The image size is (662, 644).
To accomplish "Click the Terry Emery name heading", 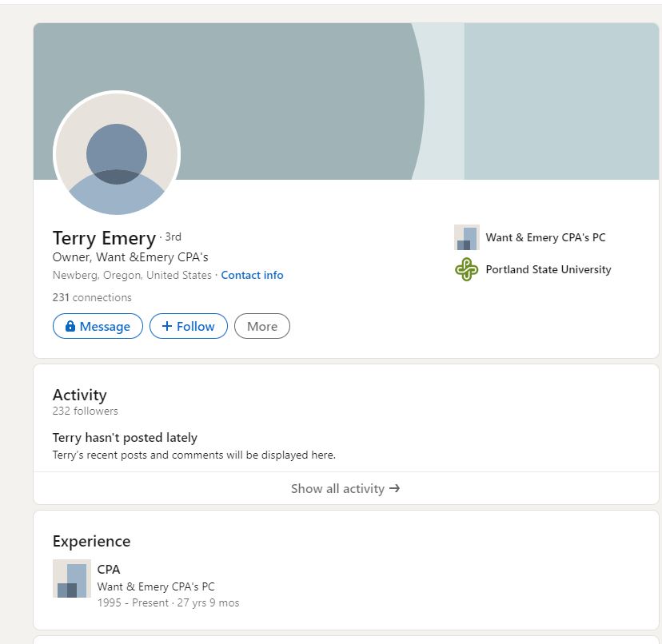I will click(x=104, y=238).
